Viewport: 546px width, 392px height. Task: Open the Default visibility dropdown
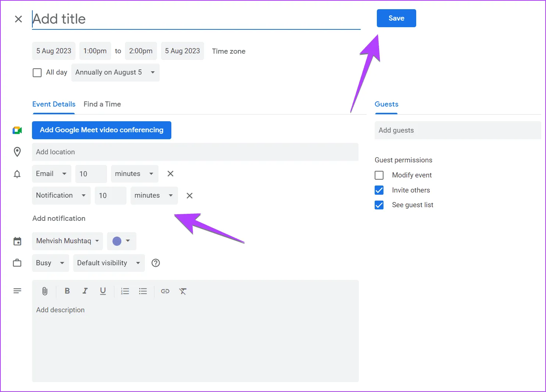108,263
